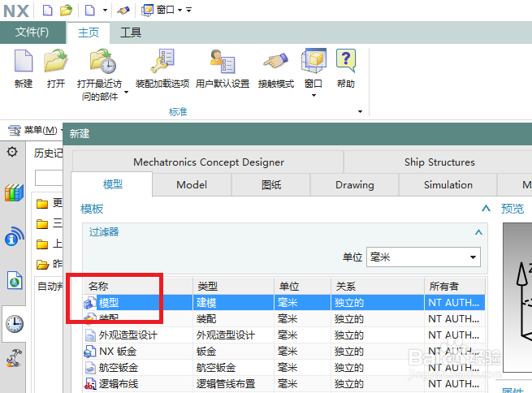Click the 外观造型设计 template icon

pos(90,335)
